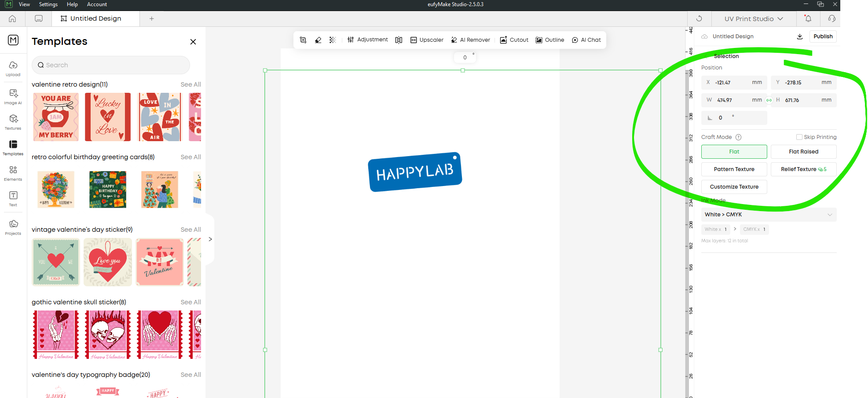Image resolution: width=868 pixels, height=398 pixels.
Task: Open the Elements sidebar panel
Action: (x=13, y=173)
